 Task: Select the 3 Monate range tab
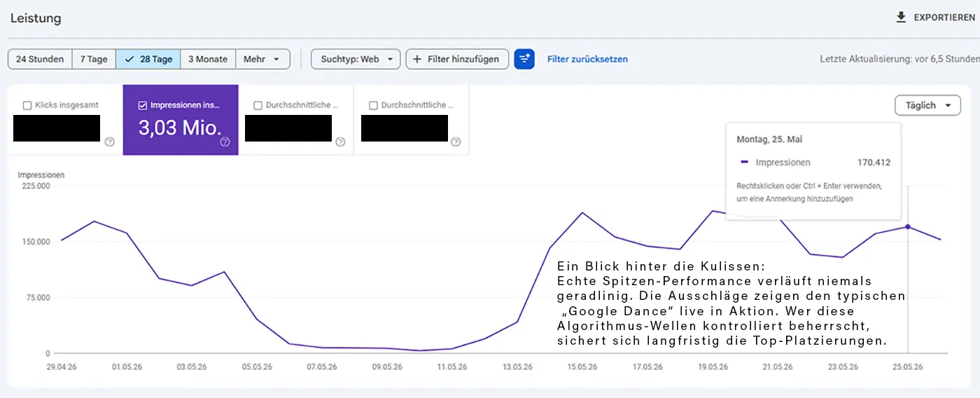click(208, 59)
